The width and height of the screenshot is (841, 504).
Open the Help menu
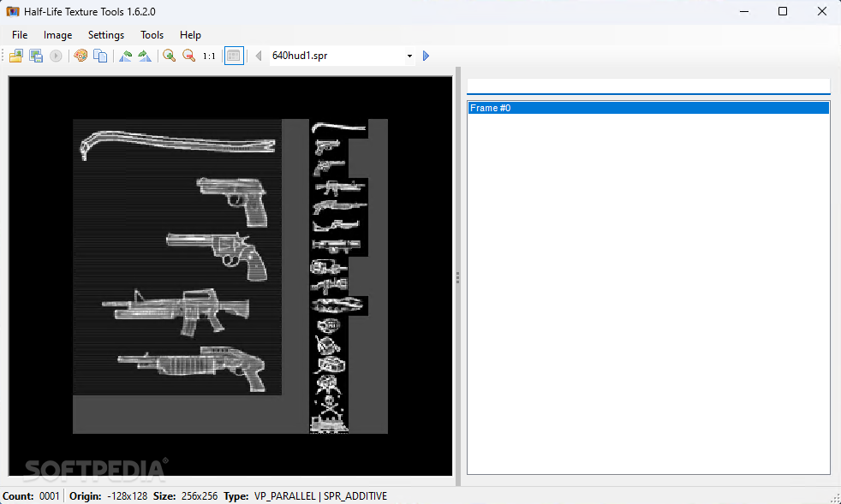click(x=190, y=35)
